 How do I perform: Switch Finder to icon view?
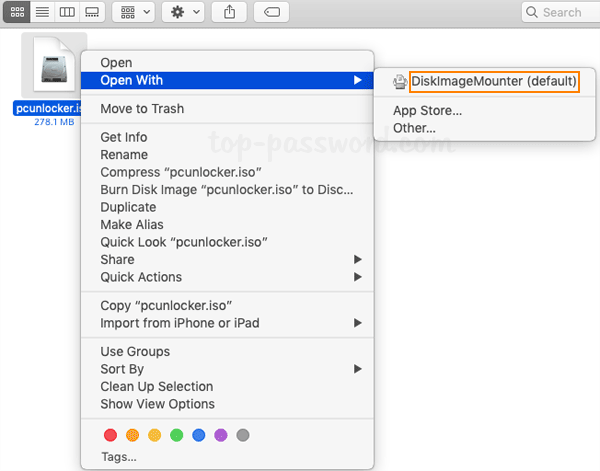point(15,12)
